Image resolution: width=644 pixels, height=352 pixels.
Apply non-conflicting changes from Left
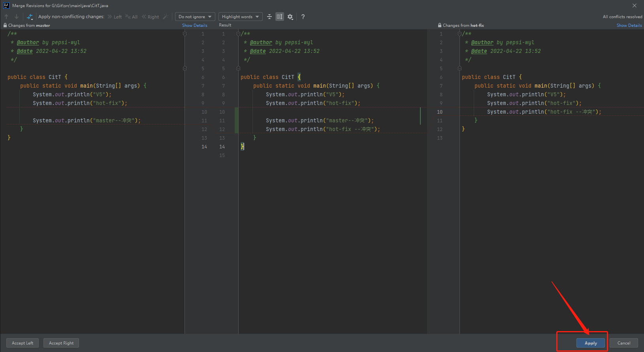(115, 17)
